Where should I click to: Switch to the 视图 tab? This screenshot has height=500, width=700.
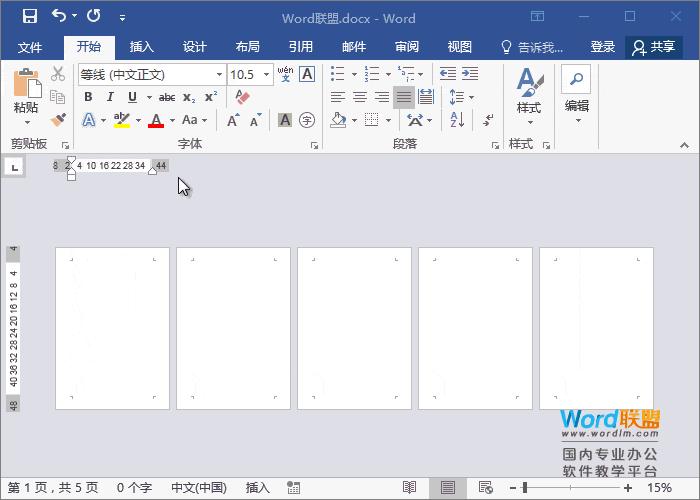coord(460,46)
